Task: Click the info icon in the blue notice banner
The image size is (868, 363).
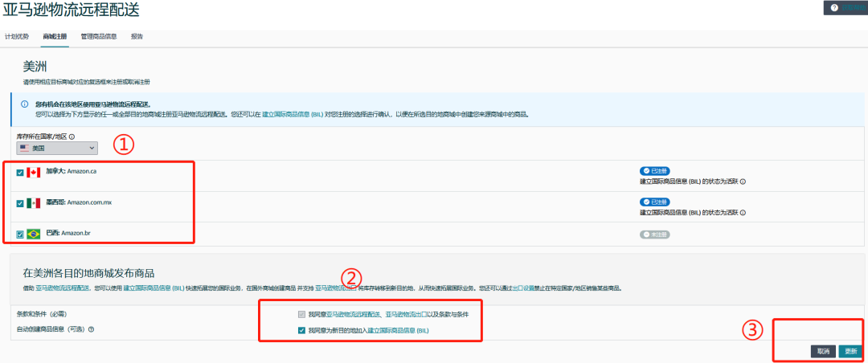Action: (24, 104)
